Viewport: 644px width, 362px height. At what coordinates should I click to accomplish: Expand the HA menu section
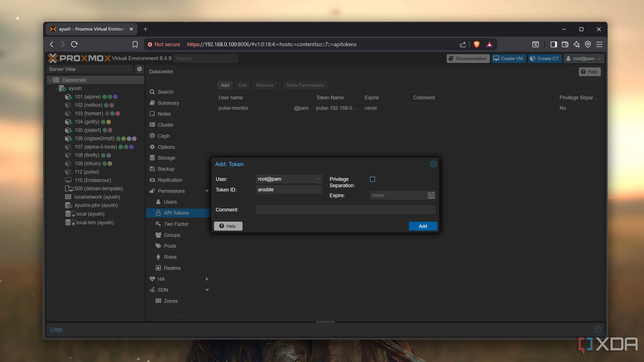pyautogui.click(x=207, y=279)
